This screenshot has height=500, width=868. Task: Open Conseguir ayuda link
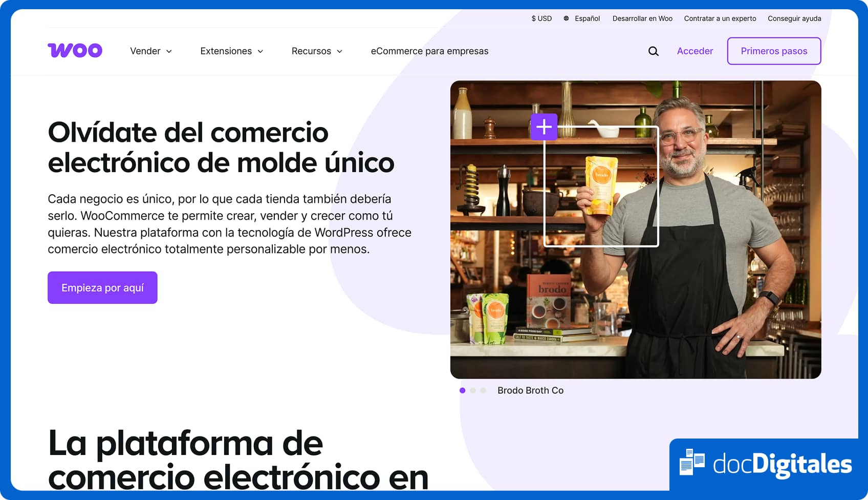794,18
